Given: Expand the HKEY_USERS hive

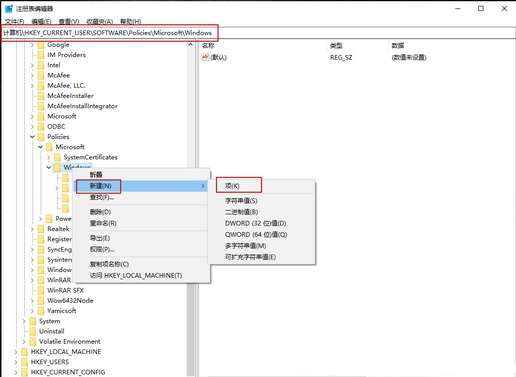Looking at the screenshot, I should (16, 362).
